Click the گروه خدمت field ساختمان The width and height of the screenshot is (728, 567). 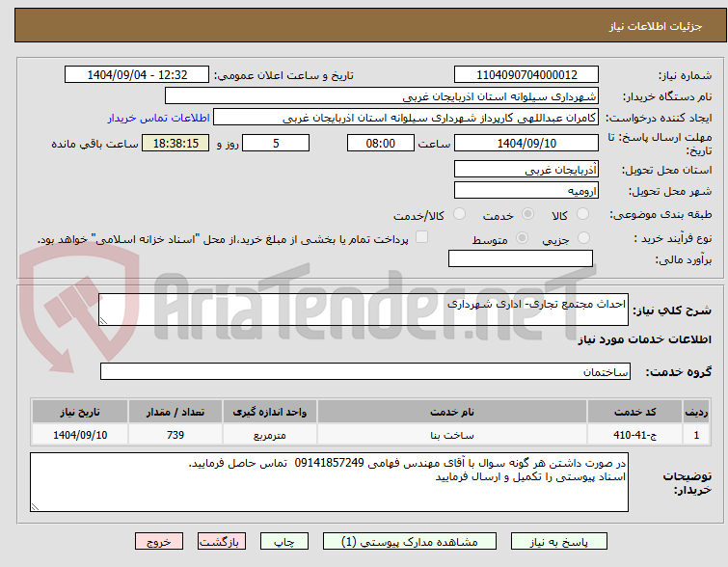coord(364,371)
